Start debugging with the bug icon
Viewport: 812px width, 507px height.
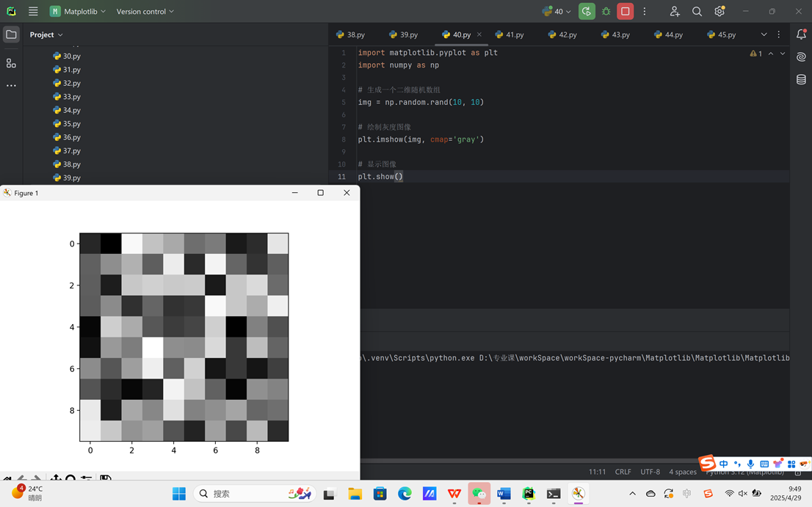tap(605, 11)
